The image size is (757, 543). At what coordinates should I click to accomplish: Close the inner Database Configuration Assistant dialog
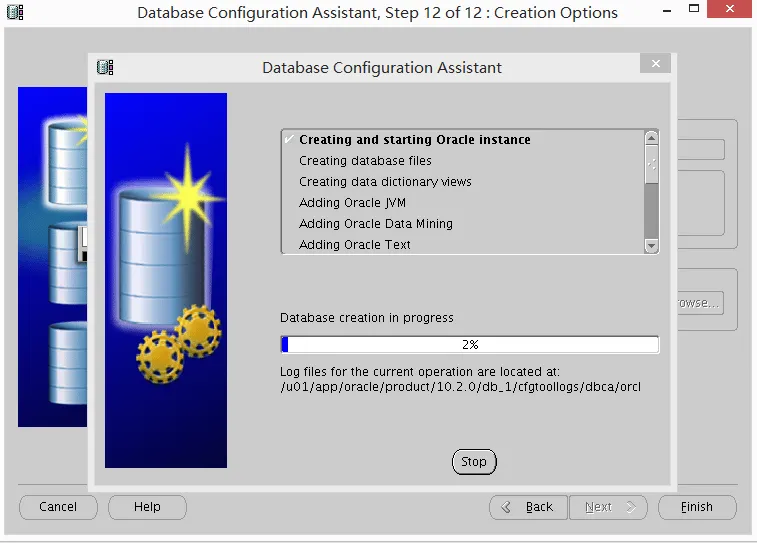pyautogui.click(x=655, y=63)
